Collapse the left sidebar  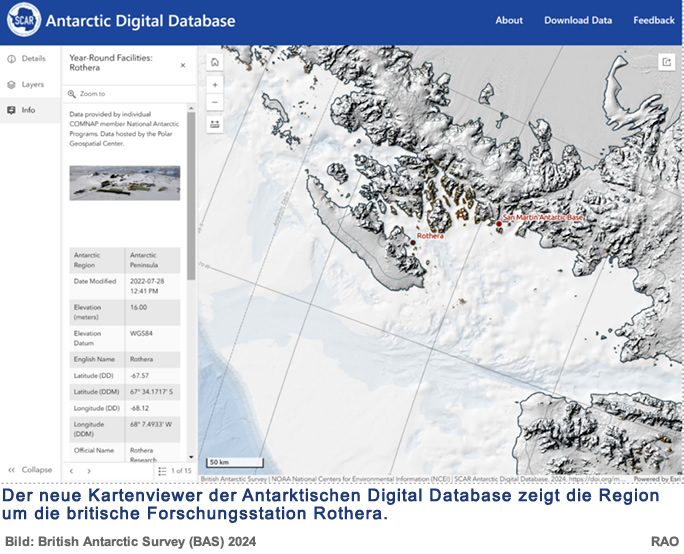click(x=30, y=470)
